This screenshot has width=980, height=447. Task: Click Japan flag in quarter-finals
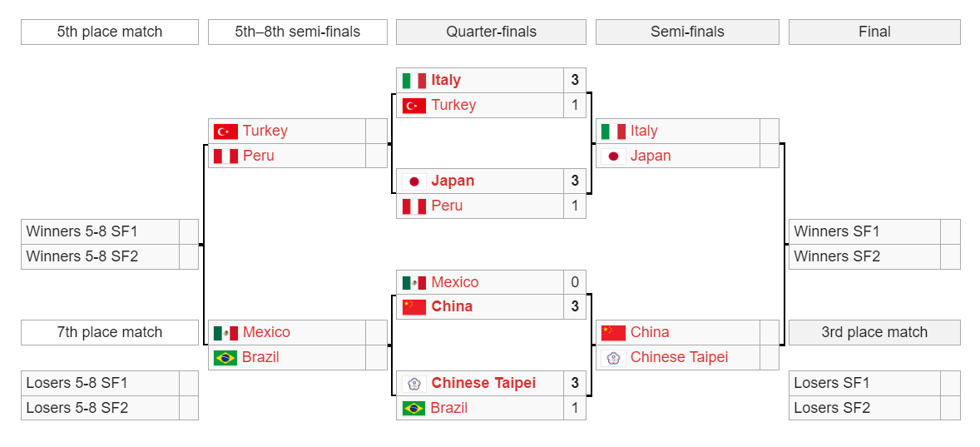(x=413, y=181)
